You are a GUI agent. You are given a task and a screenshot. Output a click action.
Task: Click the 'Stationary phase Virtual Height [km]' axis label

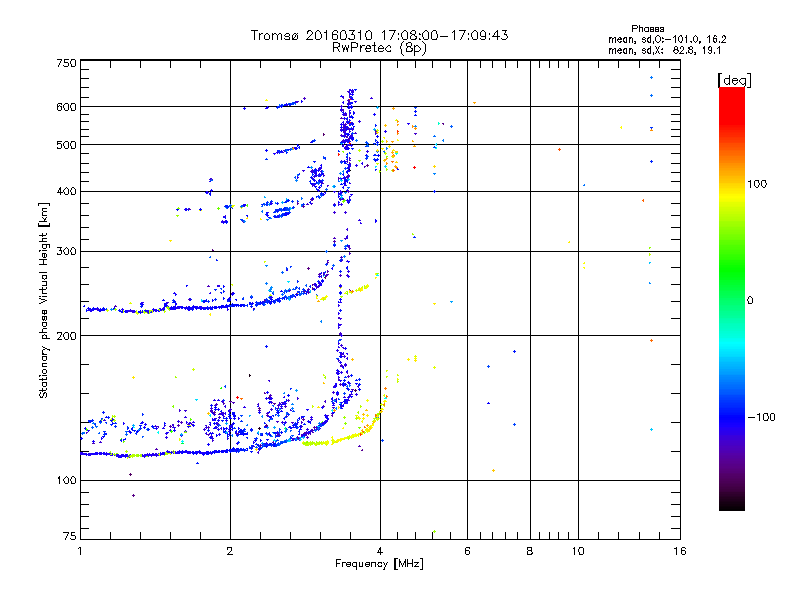(44, 301)
